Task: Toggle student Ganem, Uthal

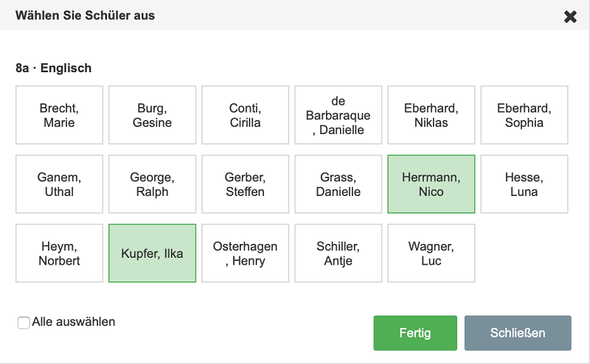Action: point(59,184)
